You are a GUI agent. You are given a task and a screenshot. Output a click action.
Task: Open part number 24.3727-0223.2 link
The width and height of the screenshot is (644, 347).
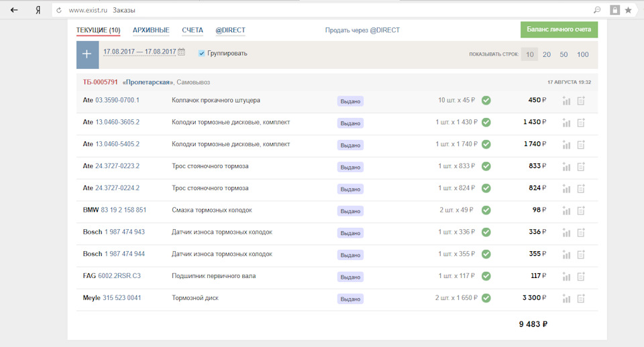click(117, 165)
